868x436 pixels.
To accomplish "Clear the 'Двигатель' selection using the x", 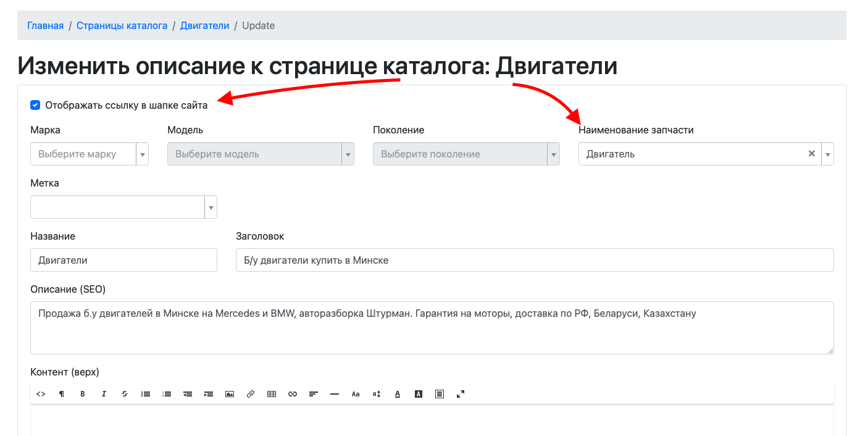I will click(811, 154).
